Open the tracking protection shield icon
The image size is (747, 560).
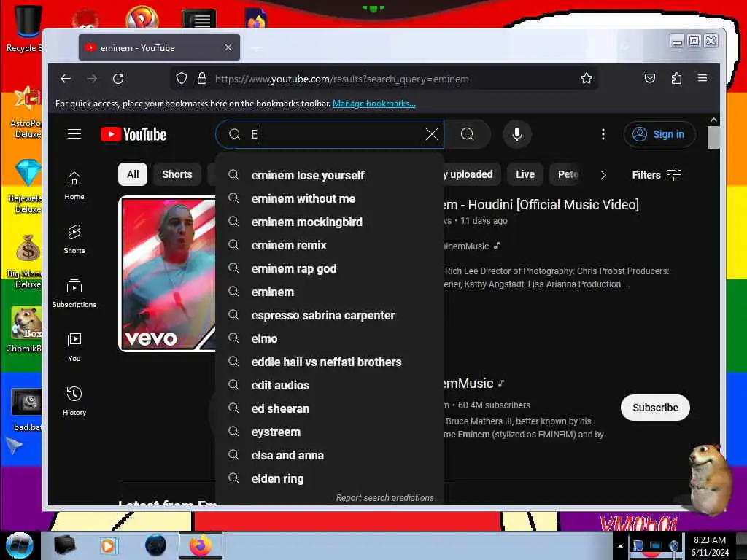coord(182,78)
